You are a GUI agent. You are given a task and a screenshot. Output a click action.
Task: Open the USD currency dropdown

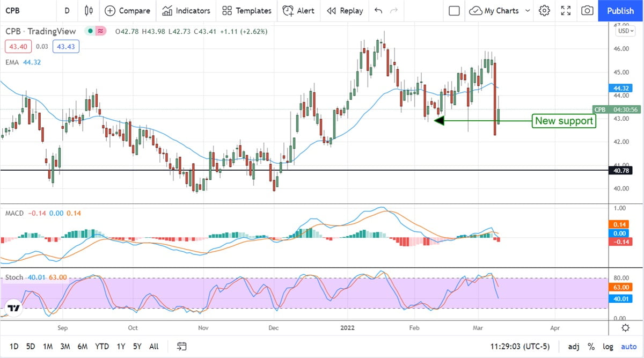[x=626, y=31]
